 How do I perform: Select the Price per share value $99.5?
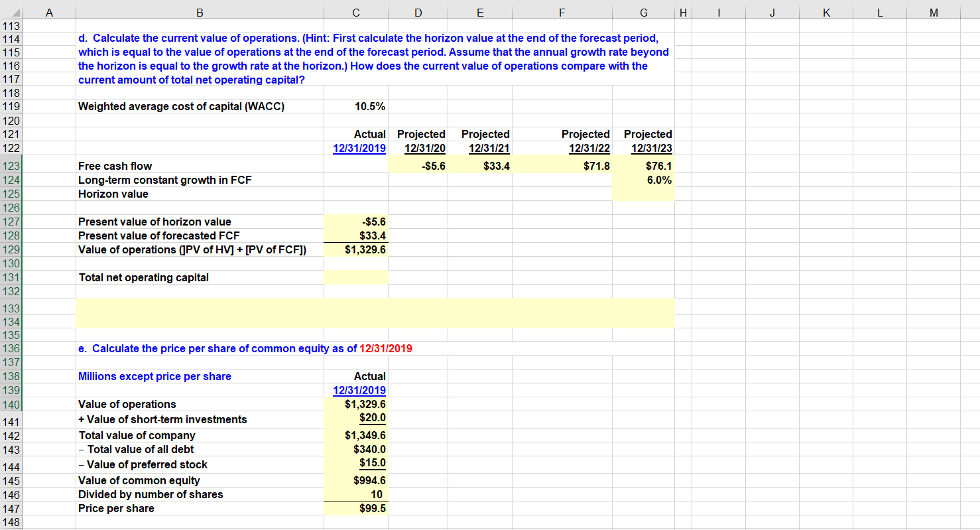click(356, 509)
